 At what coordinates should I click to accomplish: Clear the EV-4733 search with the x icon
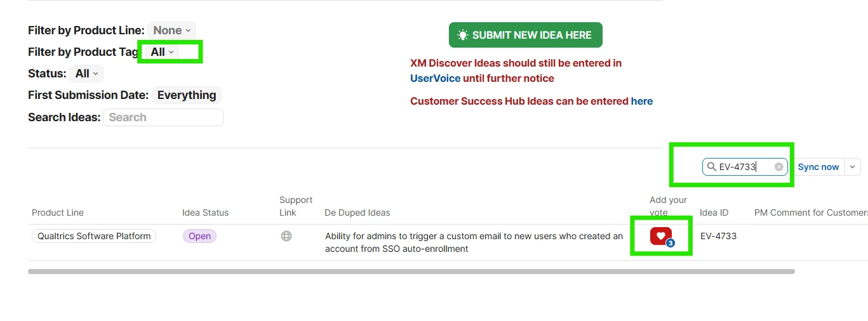click(779, 167)
